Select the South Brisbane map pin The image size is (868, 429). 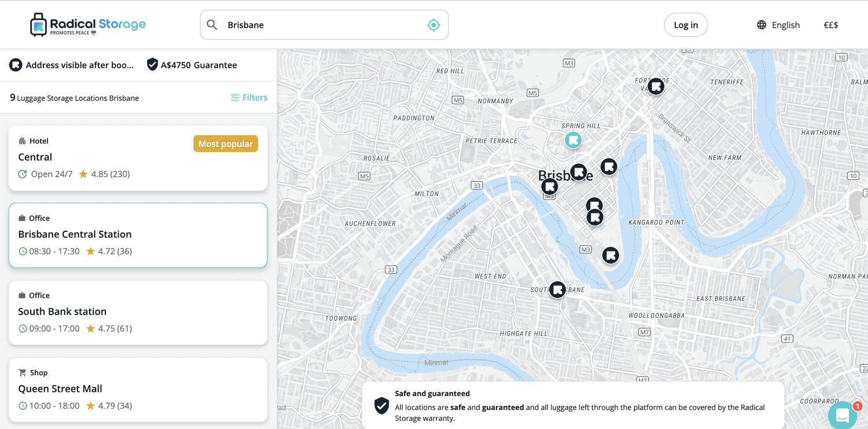coord(557,290)
